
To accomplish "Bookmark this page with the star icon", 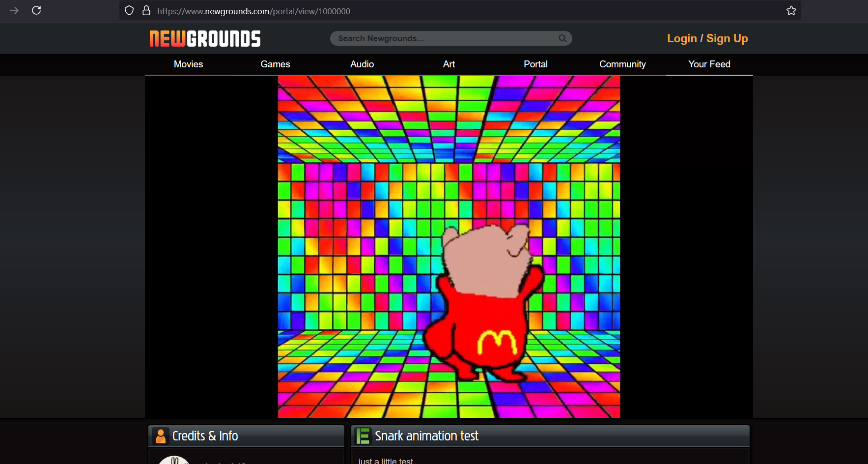I will [x=791, y=11].
